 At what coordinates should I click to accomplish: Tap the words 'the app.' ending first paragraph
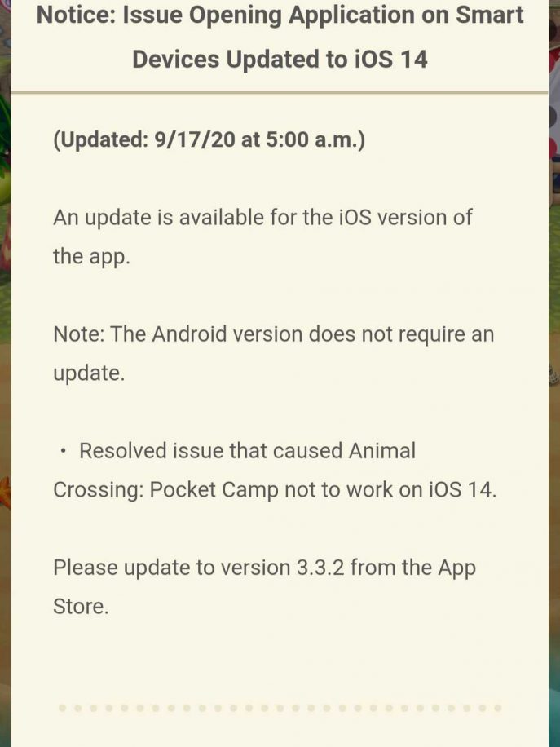click(x=91, y=257)
